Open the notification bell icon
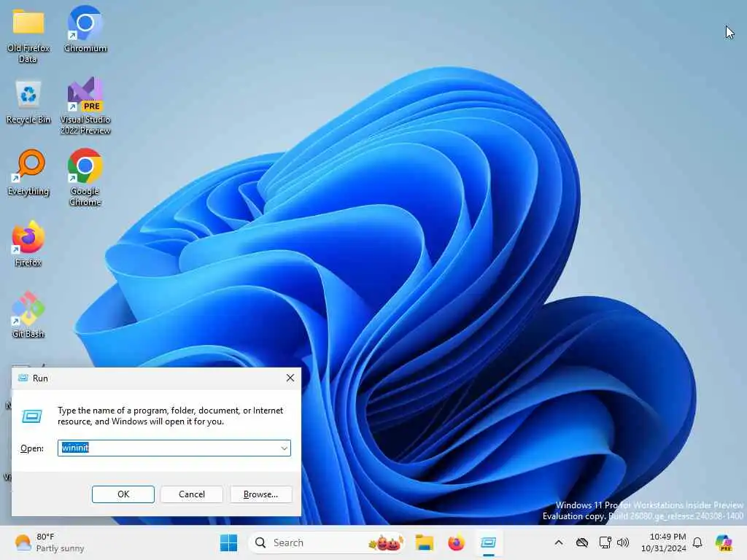The width and height of the screenshot is (747, 560). tap(697, 542)
